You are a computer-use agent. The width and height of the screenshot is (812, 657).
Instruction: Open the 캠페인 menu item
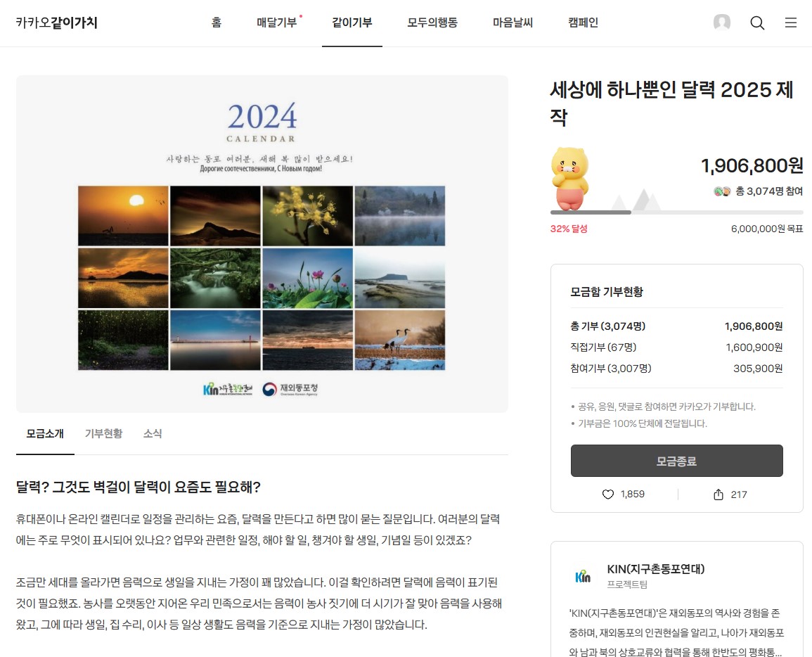point(583,23)
